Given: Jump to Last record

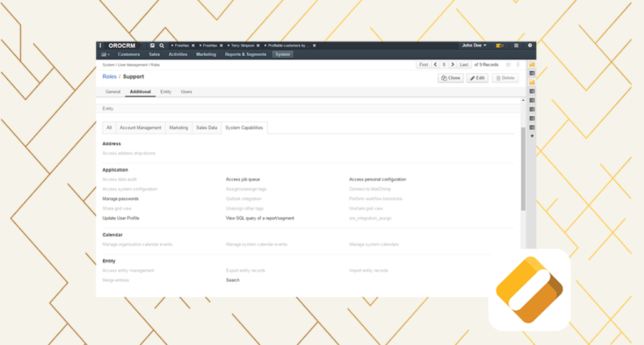Looking at the screenshot, I should click(x=464, y=64).
